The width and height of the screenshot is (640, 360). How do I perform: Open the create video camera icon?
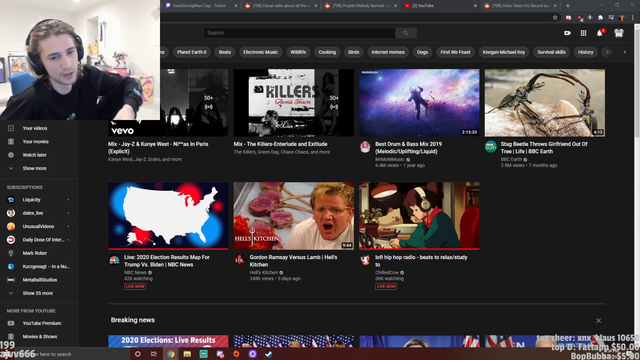567,33
